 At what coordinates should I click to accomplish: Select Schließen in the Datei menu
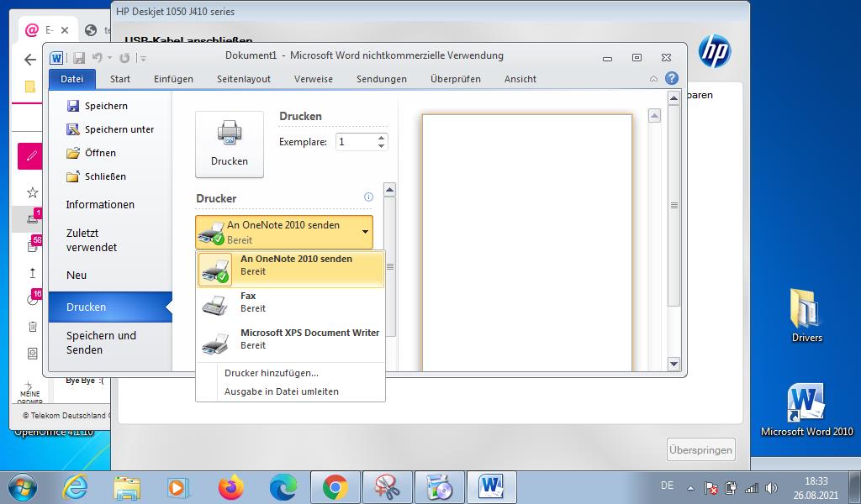pos(96,176)
